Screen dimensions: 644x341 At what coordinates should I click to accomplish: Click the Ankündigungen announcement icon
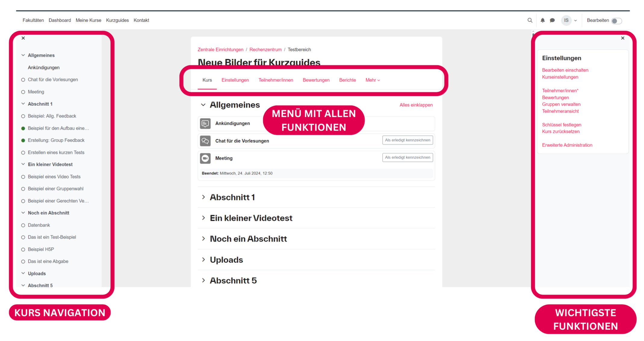click(205, 123)
